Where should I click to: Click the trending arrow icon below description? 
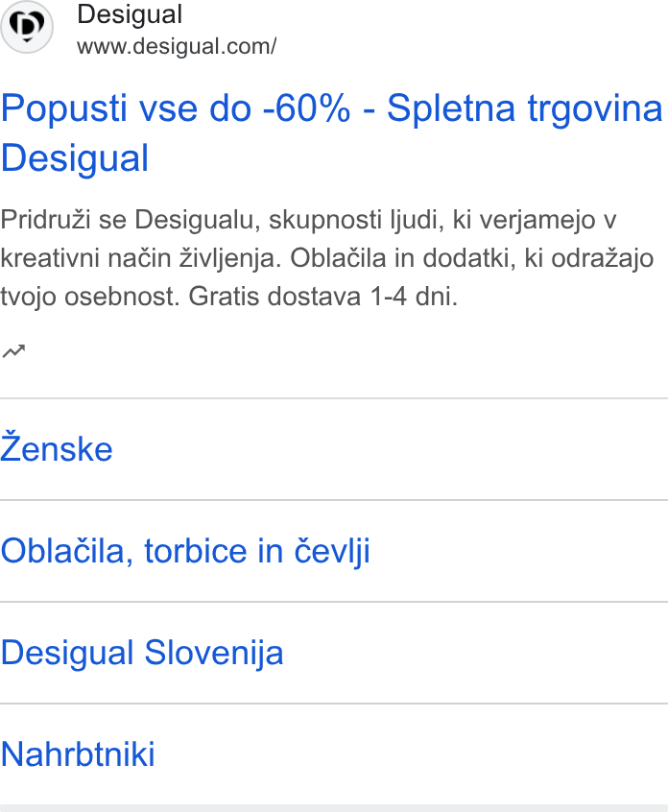(x=13, y=351)
